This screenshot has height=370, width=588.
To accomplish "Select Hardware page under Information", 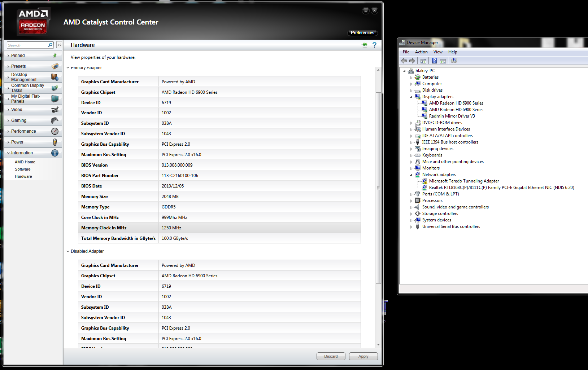I will [x=23, y=176].
